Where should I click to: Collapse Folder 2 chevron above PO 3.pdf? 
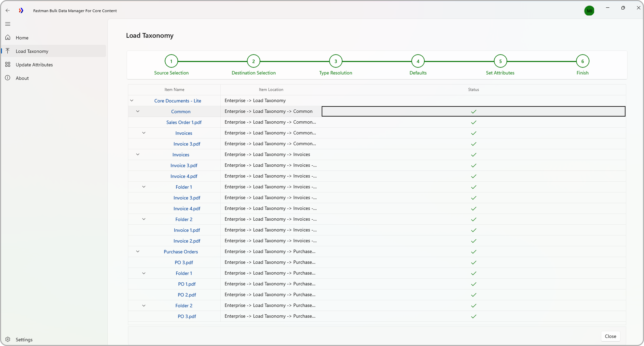[144, 306]
